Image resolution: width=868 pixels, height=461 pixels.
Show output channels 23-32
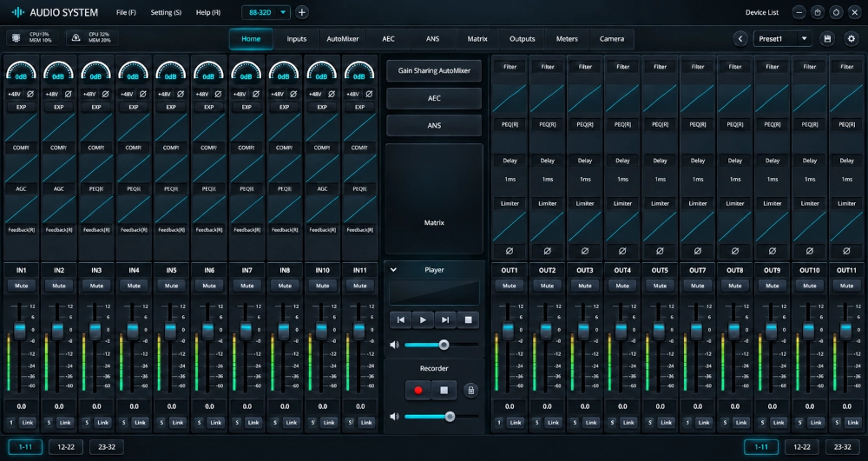pyautogui.click(x=843, y=446)
